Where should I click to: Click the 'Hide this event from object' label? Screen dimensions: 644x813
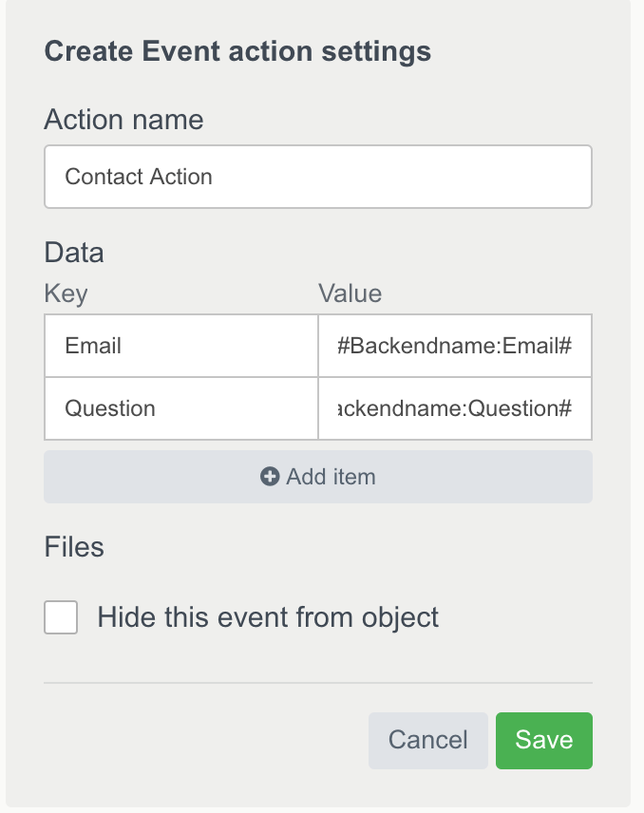coord(268,617)
